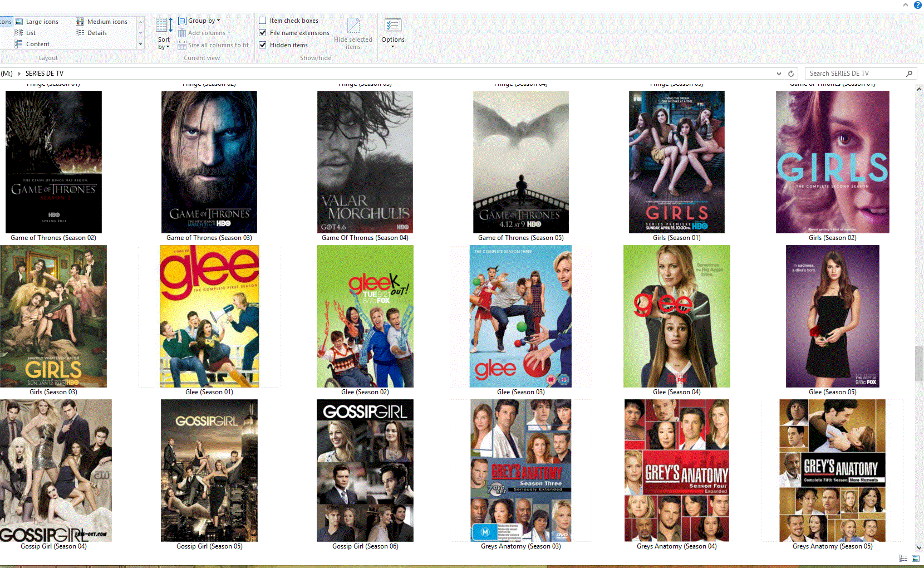
Task: Select the Glee Season 05 poster
Action: (x=833, y=316)
